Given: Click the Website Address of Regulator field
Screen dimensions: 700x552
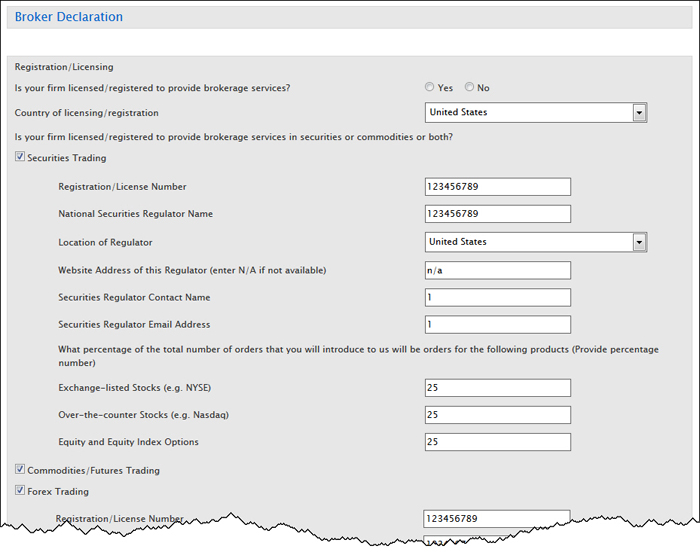Looking at the screenshot, I should pyautogui.click(x=497, y=270).
